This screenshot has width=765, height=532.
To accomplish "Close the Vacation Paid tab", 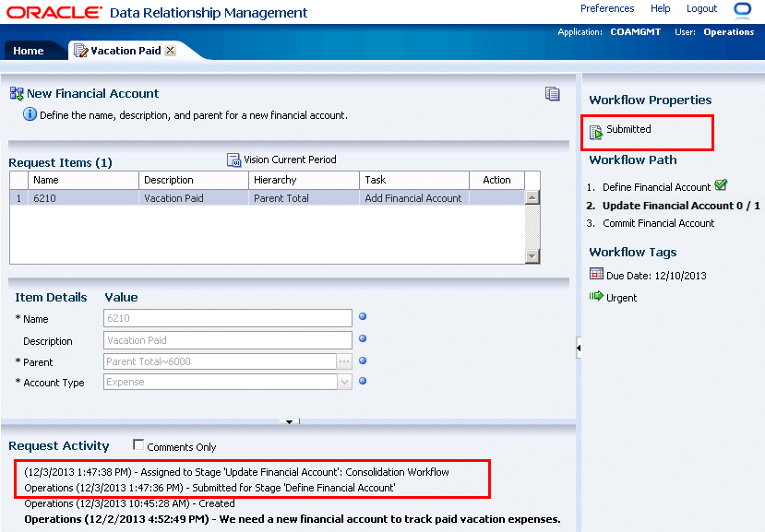I will tap(171, 50).
